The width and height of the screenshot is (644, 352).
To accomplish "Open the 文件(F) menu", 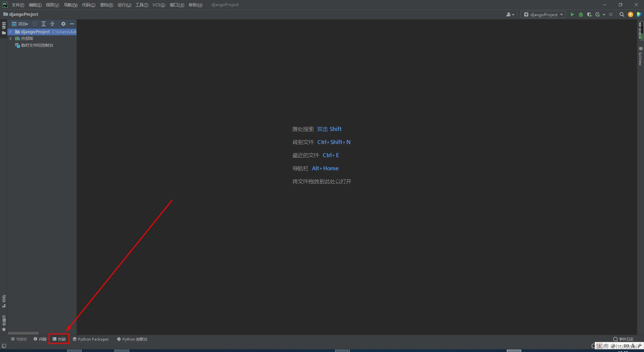I will click(18, 5).
